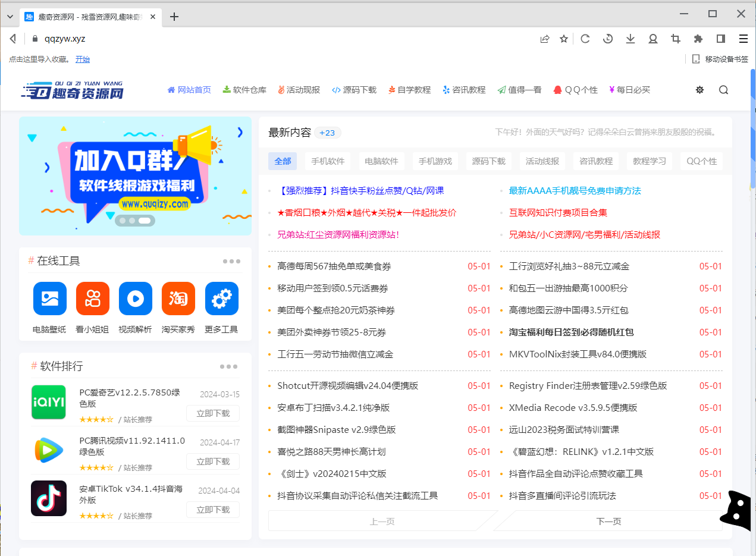Open browser downloads icon
Screen dimensions: 756x556
(630, 38)
